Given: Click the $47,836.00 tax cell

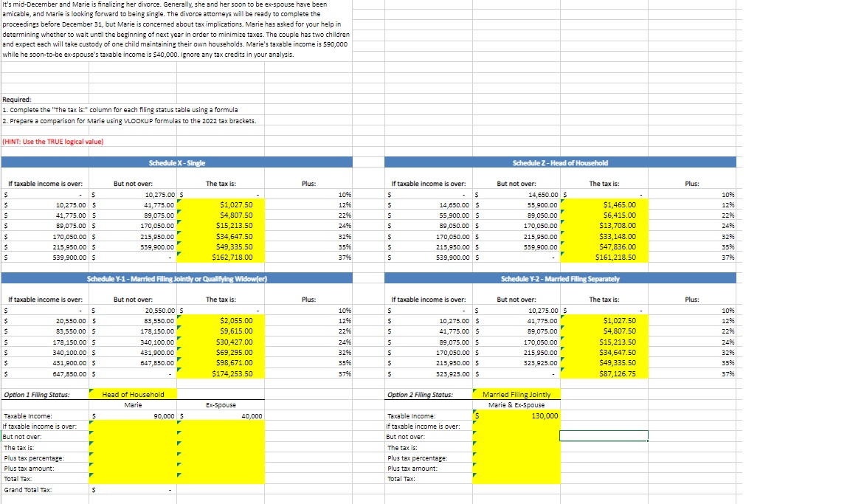Looking at the screenshot, I should pos(604,246).
